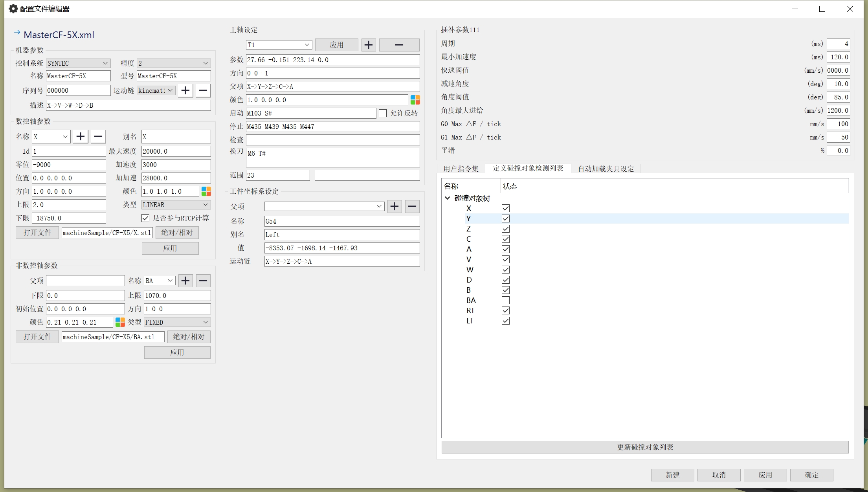
Task: Add a spindle with plus next to T1
Action: click(369, 45)
